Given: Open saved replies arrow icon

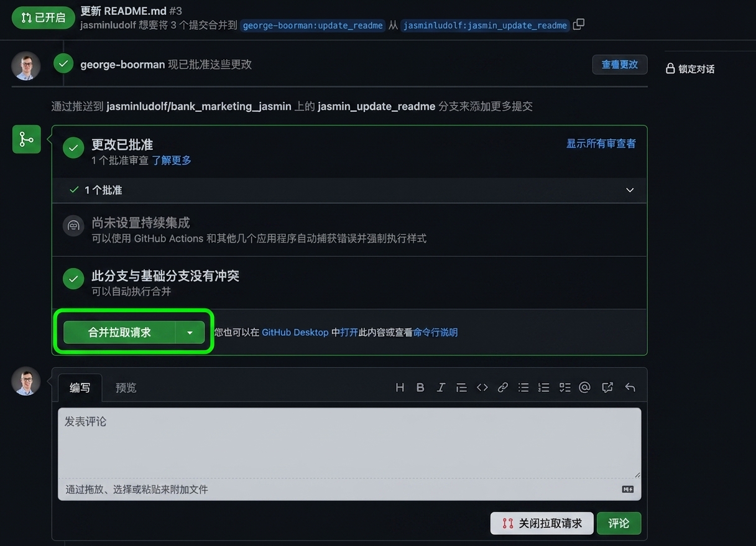Looking at the screenshot, I should [630, 387].
